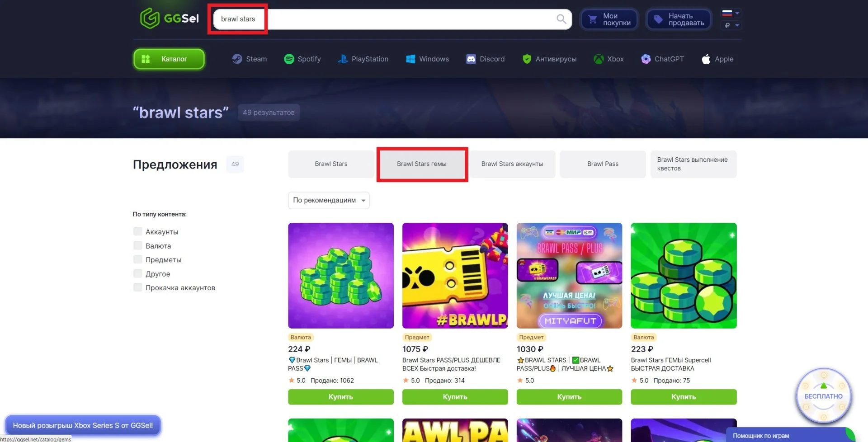Open ChatGPT category link

(662, 59)
